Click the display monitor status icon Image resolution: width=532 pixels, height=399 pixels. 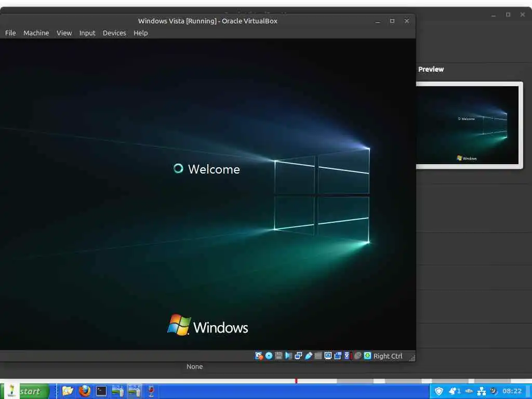(x=328, y=355)
